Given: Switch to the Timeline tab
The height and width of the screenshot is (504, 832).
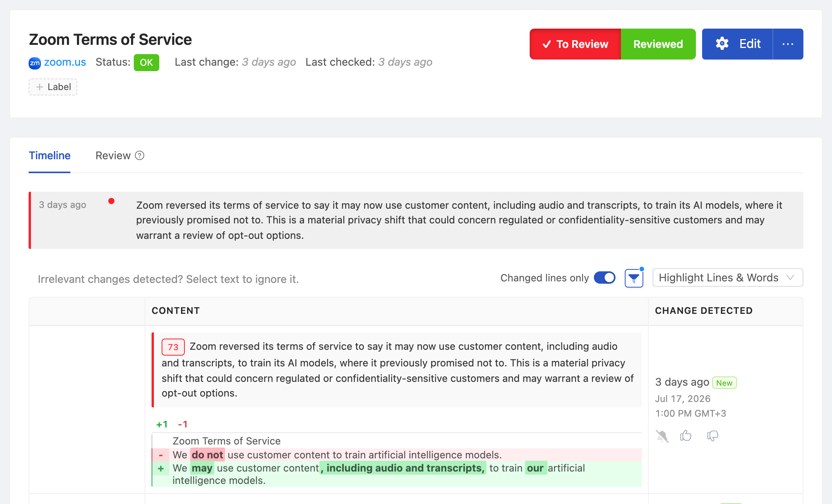Looking at the screenshot, I should coord(49,156).
